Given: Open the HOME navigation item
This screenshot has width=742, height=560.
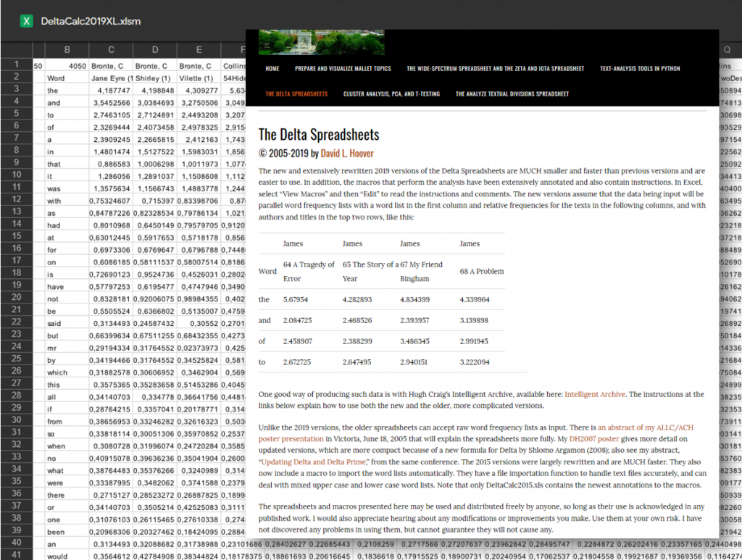Looking at the screenshot, I should (x=272, y=68).
